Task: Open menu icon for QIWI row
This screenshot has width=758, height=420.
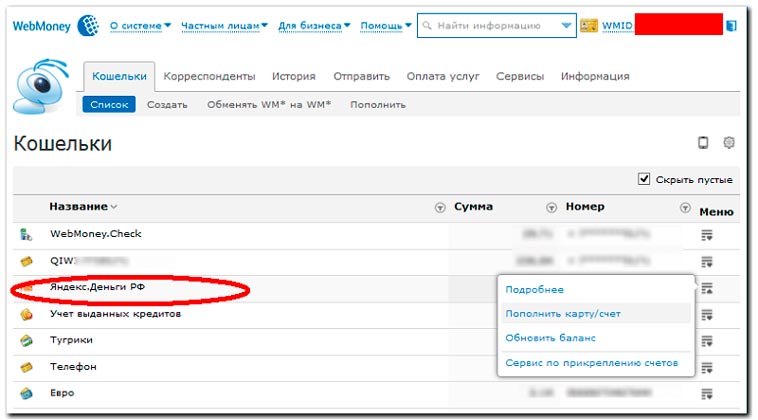Action: (x=707, y=262)
